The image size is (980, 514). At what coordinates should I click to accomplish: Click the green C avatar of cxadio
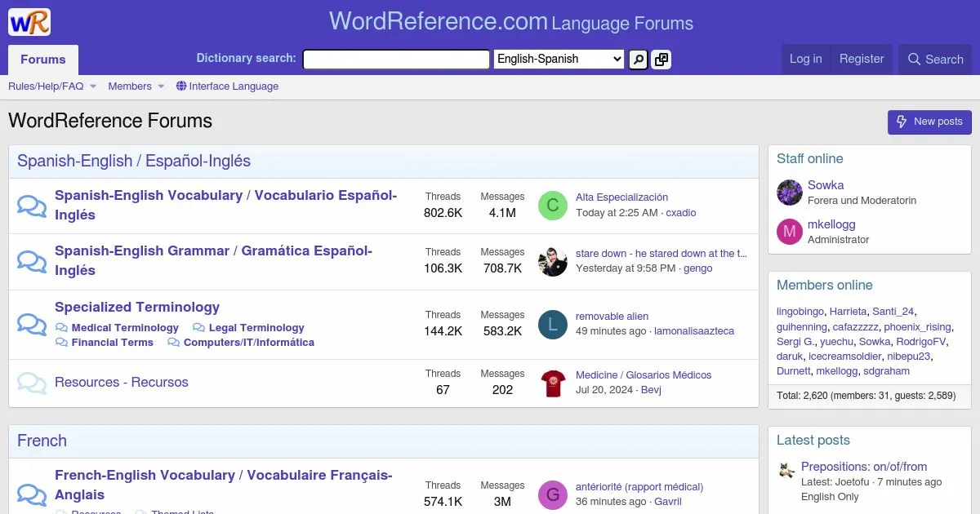[x=553, y=206]
